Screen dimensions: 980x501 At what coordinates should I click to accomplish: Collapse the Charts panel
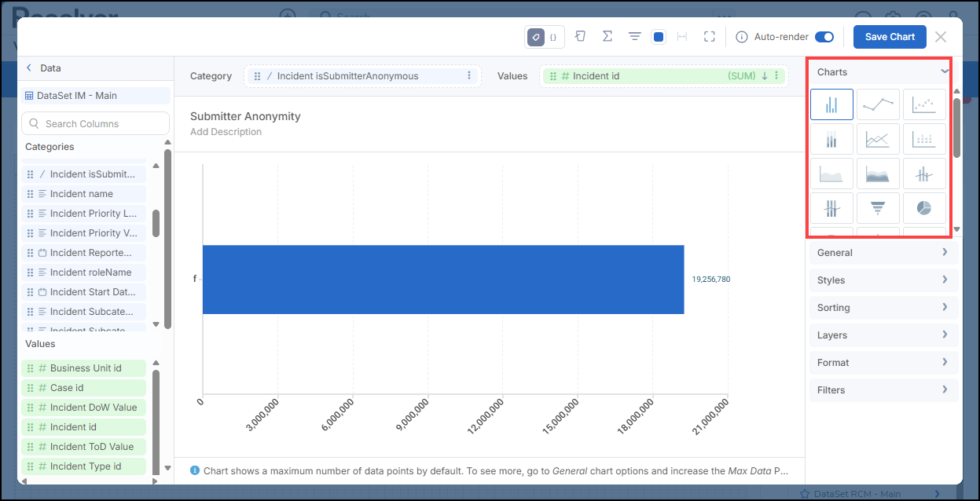click(944, 71)
